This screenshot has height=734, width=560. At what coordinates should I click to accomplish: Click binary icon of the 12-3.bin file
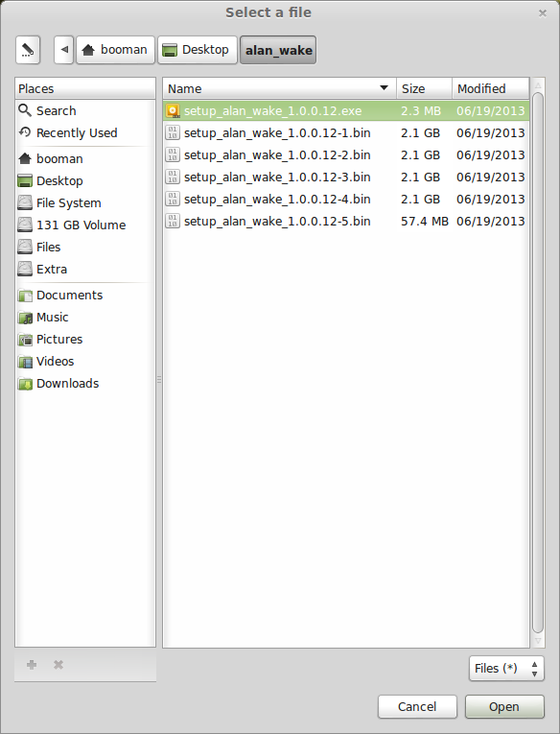tap(173, 177)
